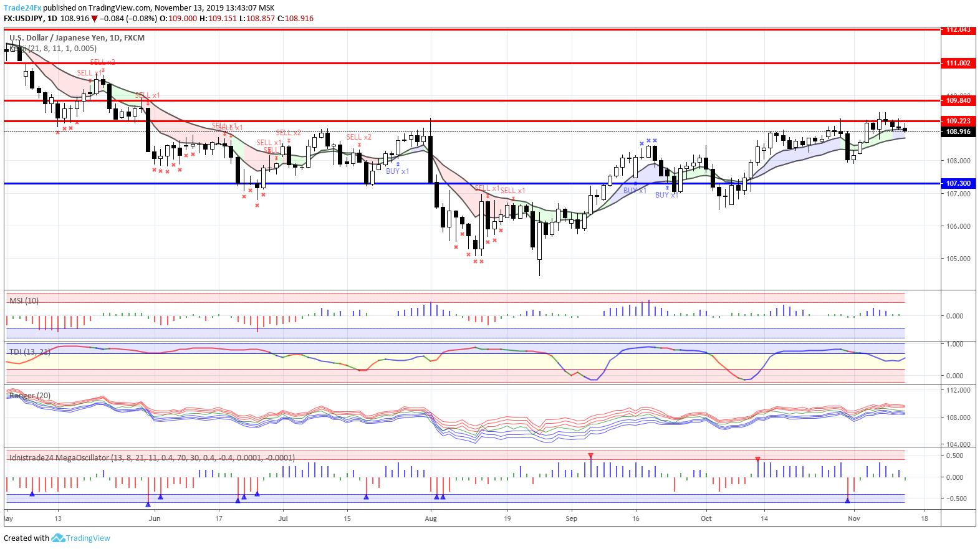This screenshot has width=980, height=549.
Task: Click the 105.000 price axis value
Action: point(958,259)
